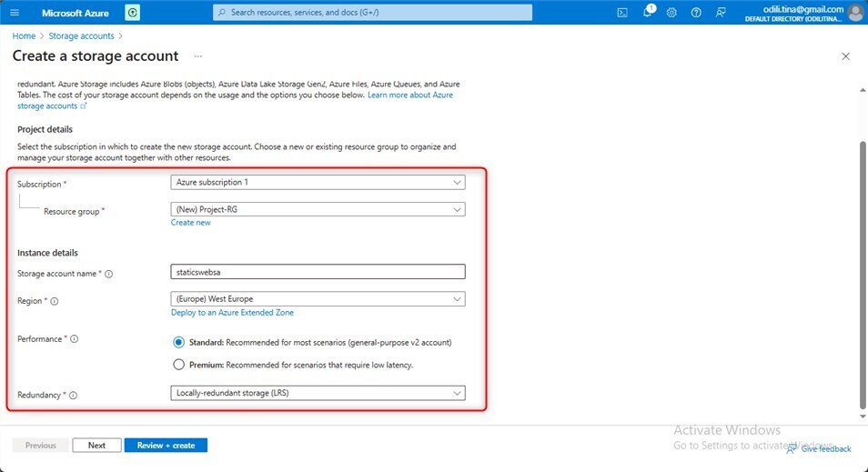Click the Instance details heading
The image size is (868, 472).
point(47,253)
